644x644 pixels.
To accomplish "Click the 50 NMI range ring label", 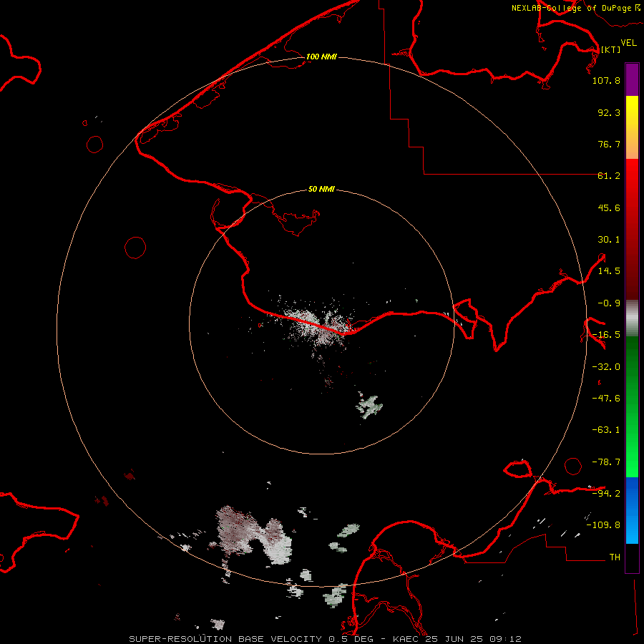I will coord(321,189).
